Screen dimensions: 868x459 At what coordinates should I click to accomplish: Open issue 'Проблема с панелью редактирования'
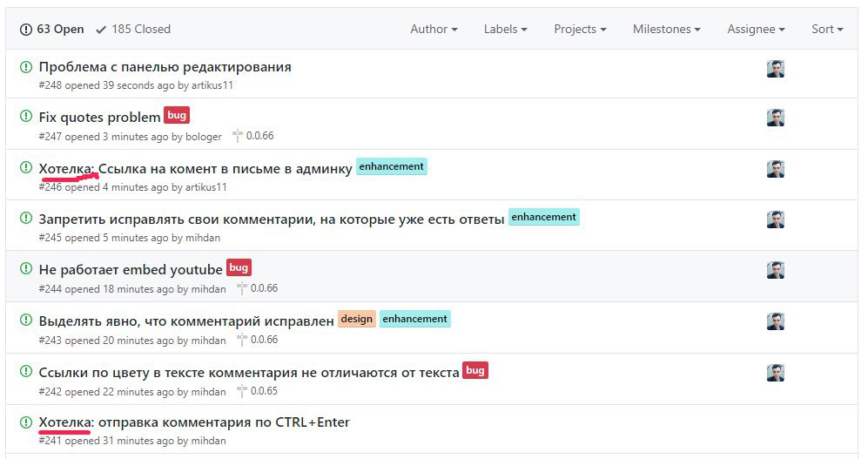(x=165, y=67)
